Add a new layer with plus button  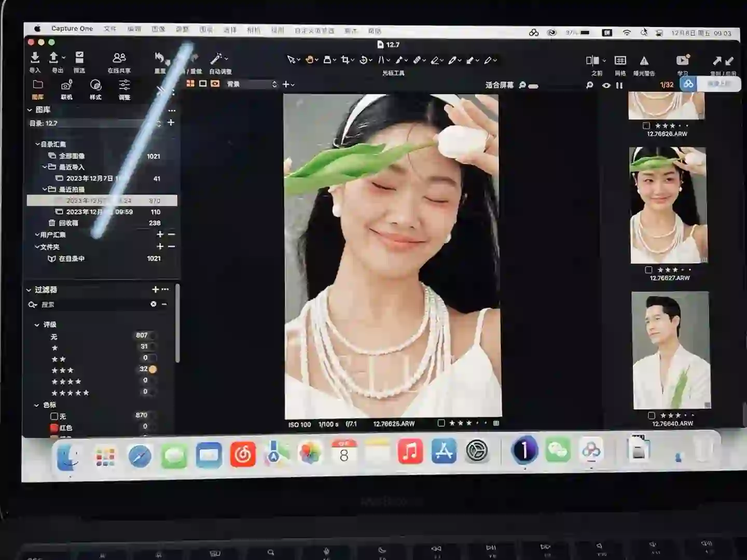click(285, 84)
